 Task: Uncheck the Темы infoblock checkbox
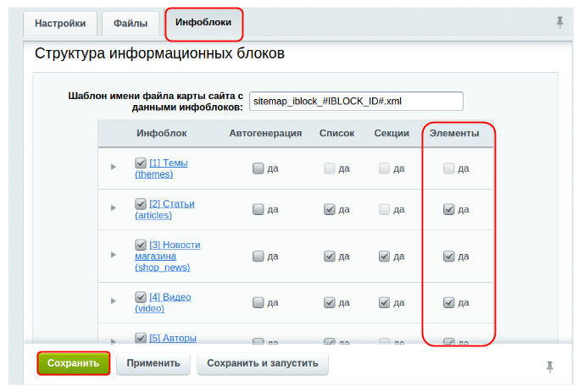pos(141,163)
